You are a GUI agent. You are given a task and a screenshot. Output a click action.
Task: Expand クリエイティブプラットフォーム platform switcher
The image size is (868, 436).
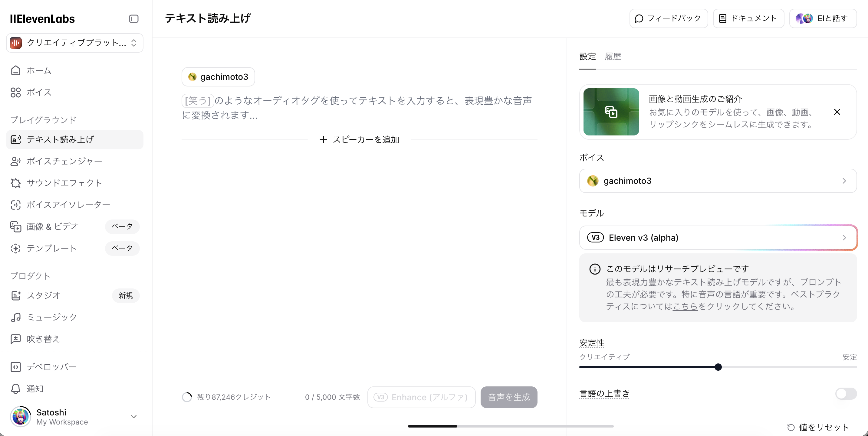[x=75, y=43]
